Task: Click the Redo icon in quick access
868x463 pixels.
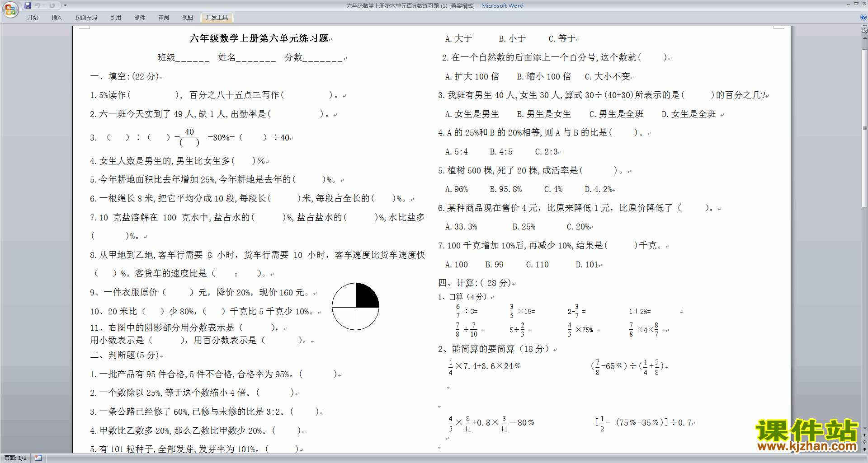Action: tap(52, 5)
